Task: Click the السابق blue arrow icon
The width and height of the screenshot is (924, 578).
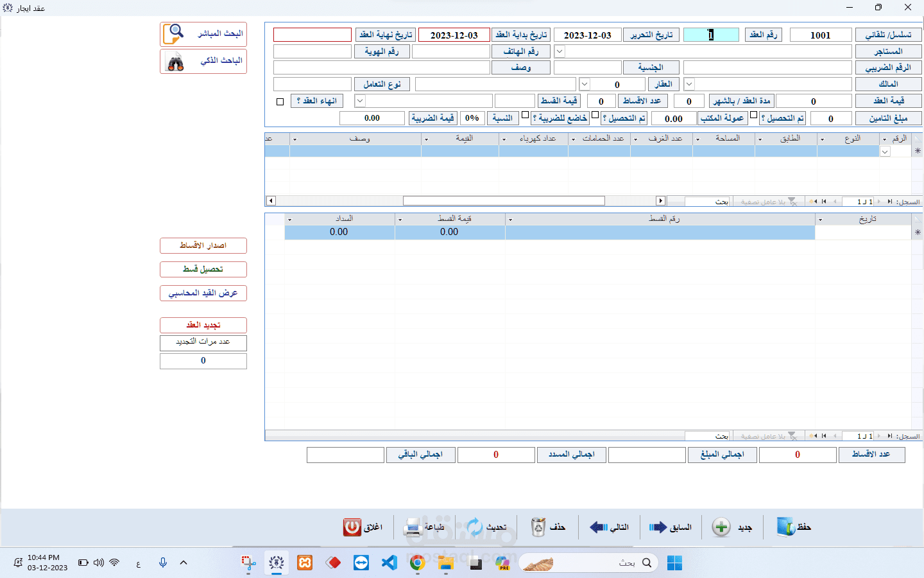Action: [x=658, y=527]
